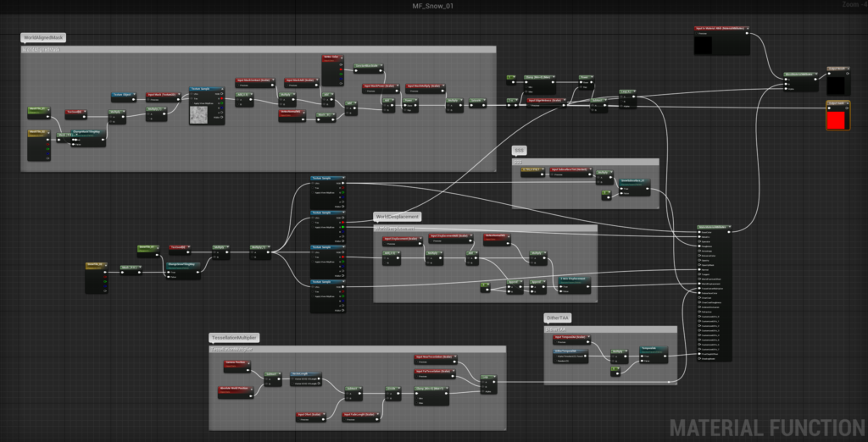Image resolution: width=868 pixels, height=442 pixels.
Task: Toggle Preview on Input Subsurface Tint node
Action: click(x=553, y=175)
